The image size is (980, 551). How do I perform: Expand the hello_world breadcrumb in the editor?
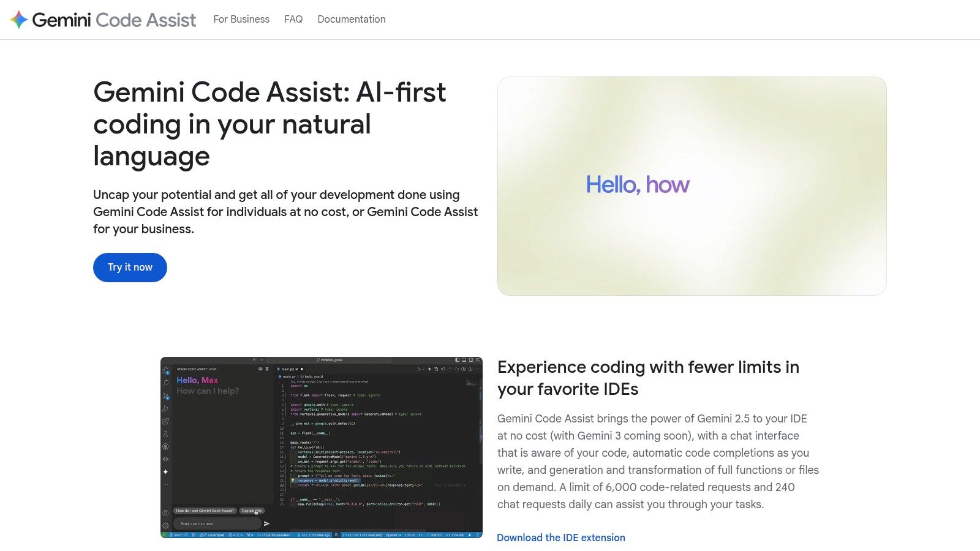coord(314,377)
